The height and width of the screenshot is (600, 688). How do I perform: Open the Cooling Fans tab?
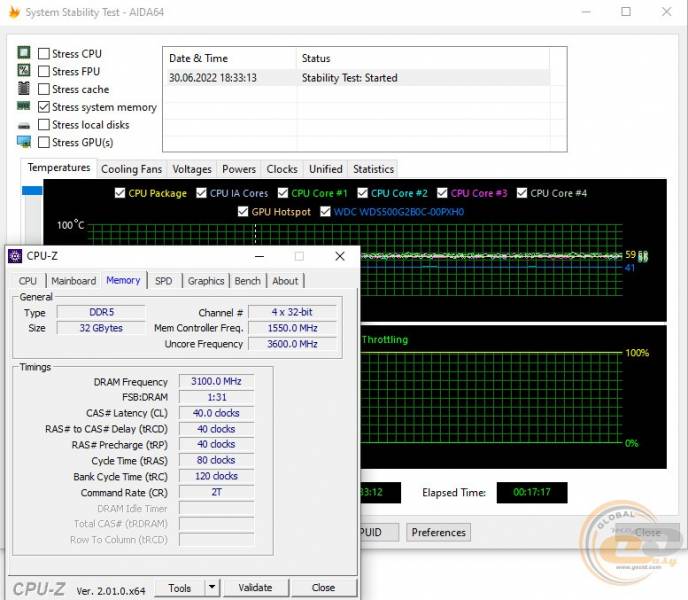(131, 169)
